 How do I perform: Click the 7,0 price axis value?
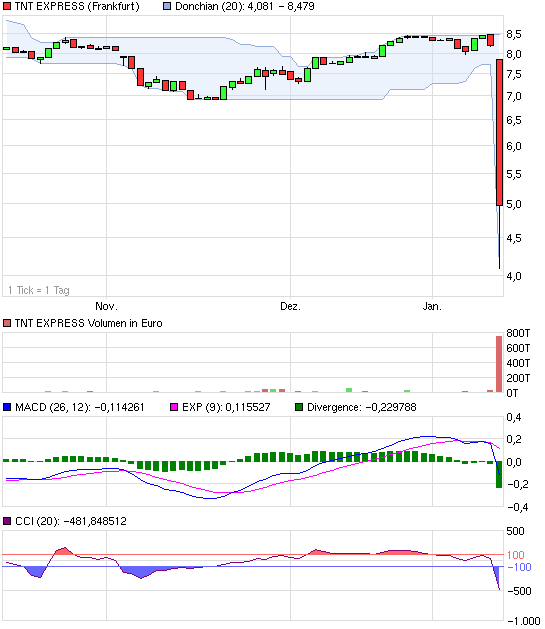(x=514, y=96)
